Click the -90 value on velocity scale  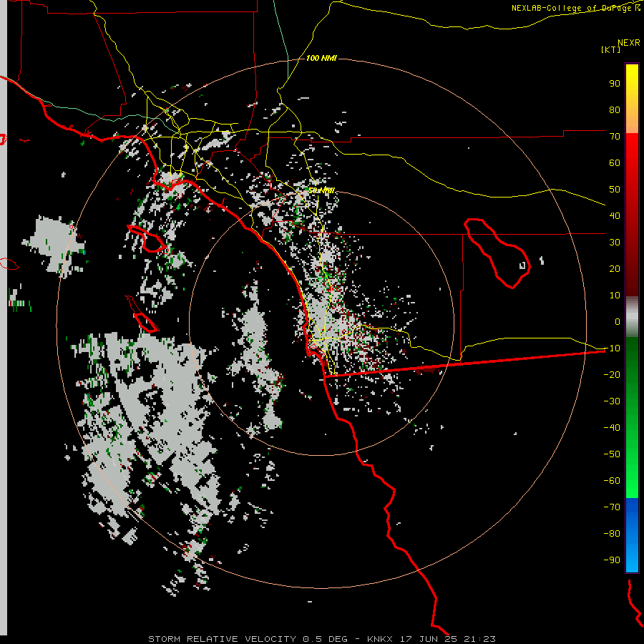(612, 560)
